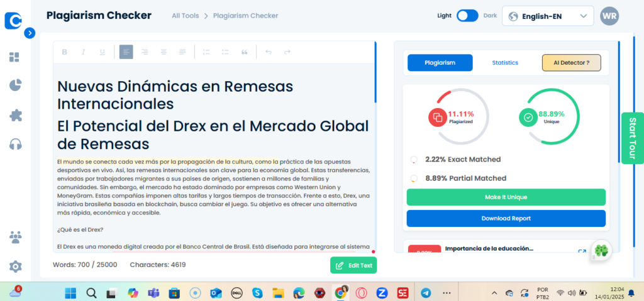Insert a numbered list
The height and width of the screenshot is (301, 644).
[x=206, y=52]
